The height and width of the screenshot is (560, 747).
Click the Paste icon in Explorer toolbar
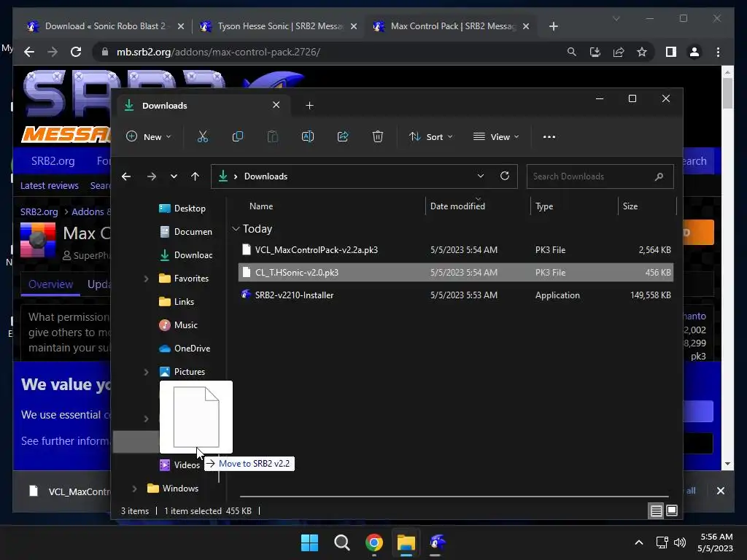pyautogui.click(x=273, y=136)
